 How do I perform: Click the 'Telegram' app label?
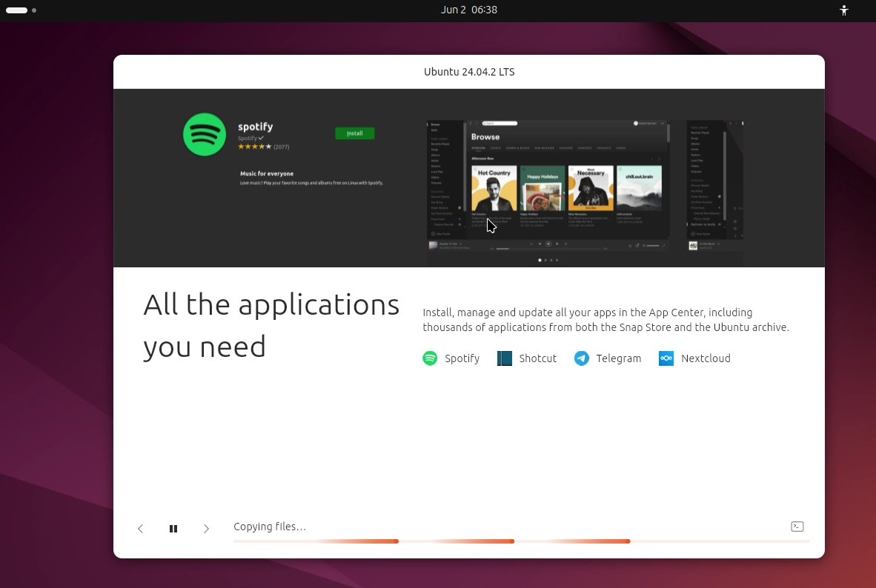618,358
